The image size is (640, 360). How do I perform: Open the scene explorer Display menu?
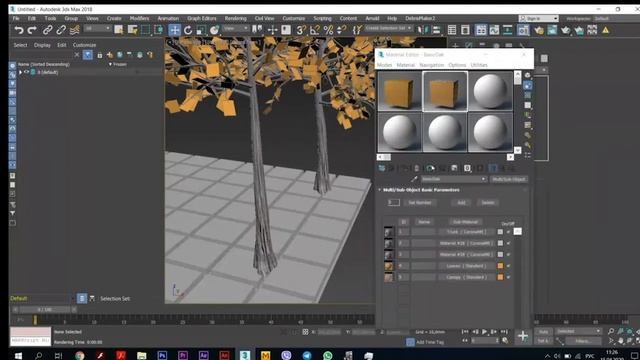pyautogui.click(x=42, y=45)
